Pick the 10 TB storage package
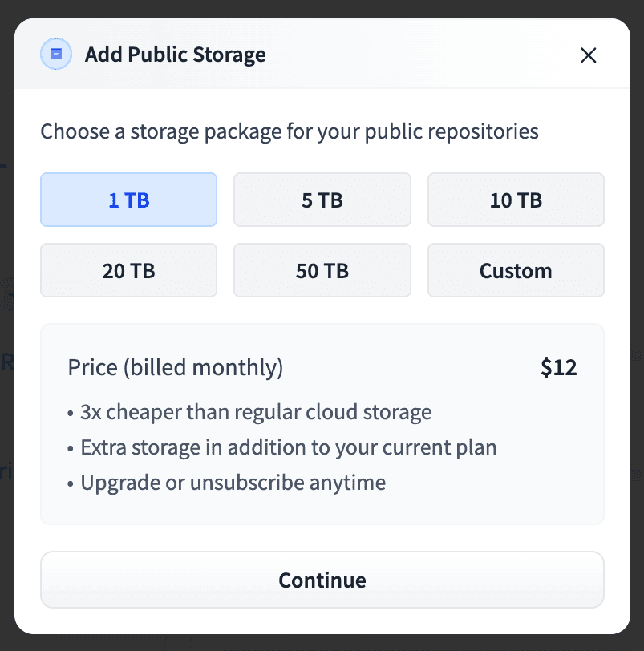644x651 pixels. point(516,200)
